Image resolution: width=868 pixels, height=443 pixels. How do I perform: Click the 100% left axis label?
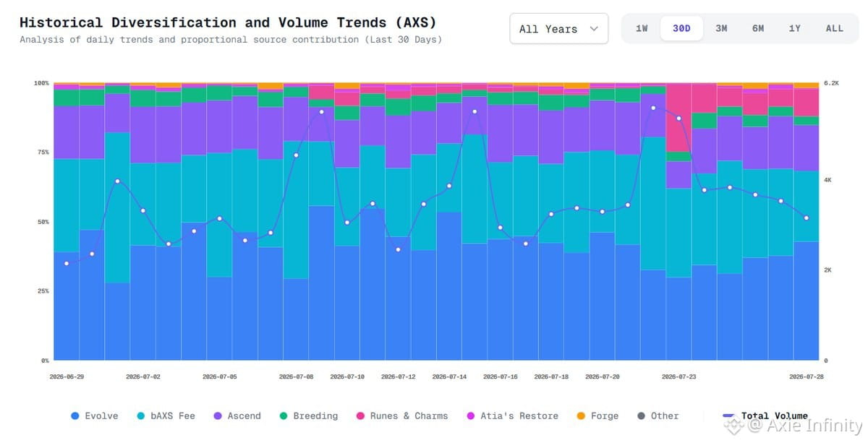(x=41, y=83)
